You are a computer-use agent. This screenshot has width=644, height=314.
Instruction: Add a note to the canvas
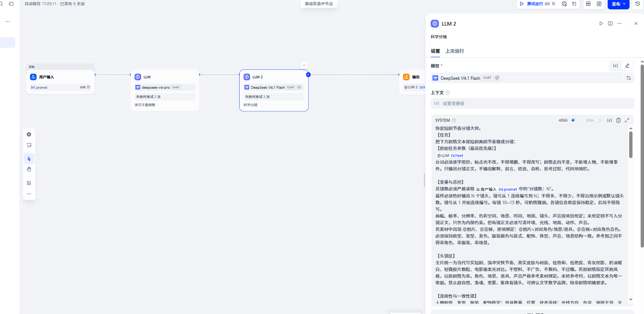click(x=29, y=145)
